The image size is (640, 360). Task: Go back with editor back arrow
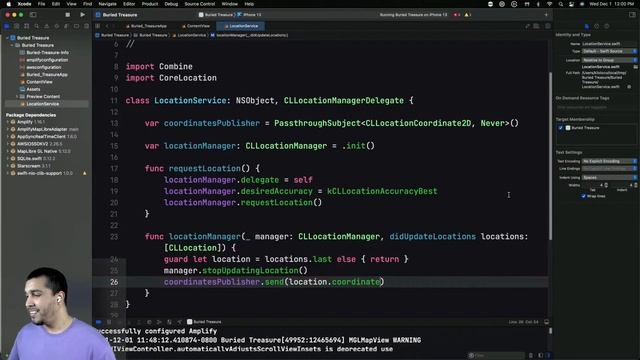click(x=107, y=26)
